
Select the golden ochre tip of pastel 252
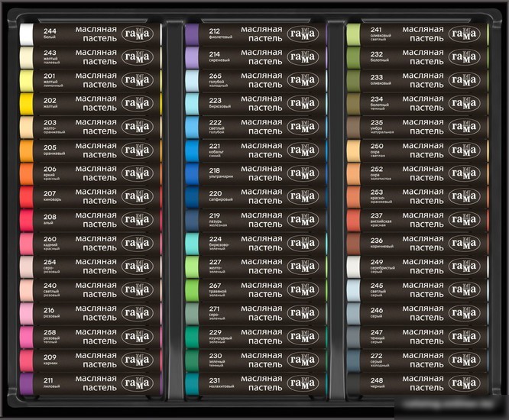(354, 174)
